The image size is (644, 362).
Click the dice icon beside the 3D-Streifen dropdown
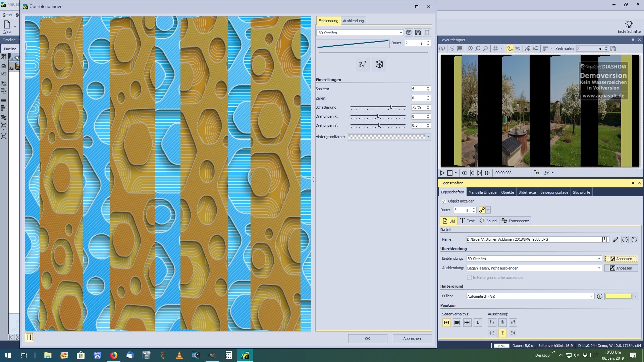point(409,33)
